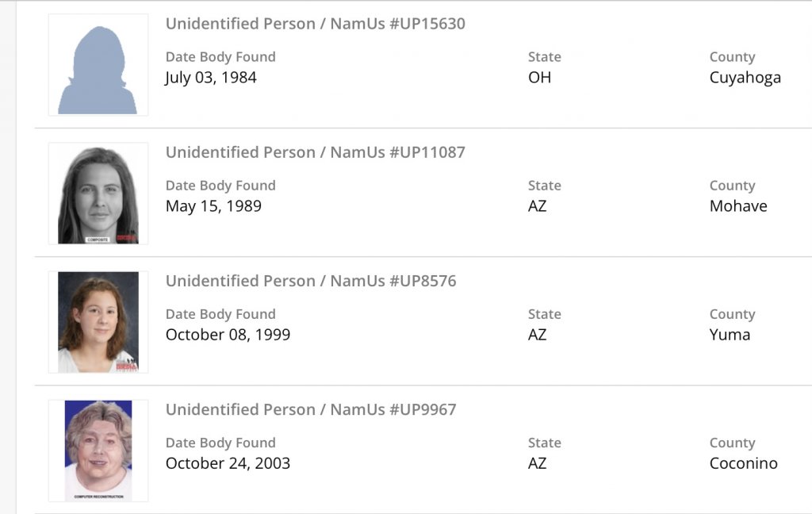View the computer reconstruction thumbnail for UP9967
812x514 pixels.
pos(98,451)
